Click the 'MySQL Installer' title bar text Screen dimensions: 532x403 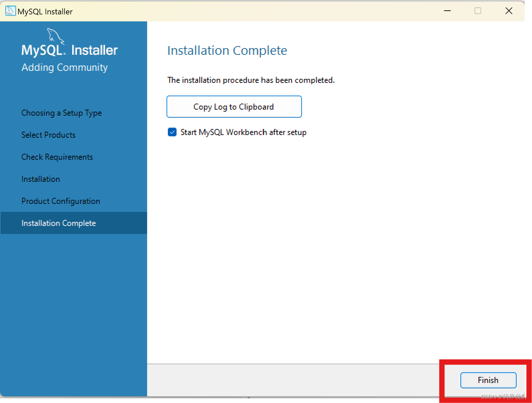45,12
